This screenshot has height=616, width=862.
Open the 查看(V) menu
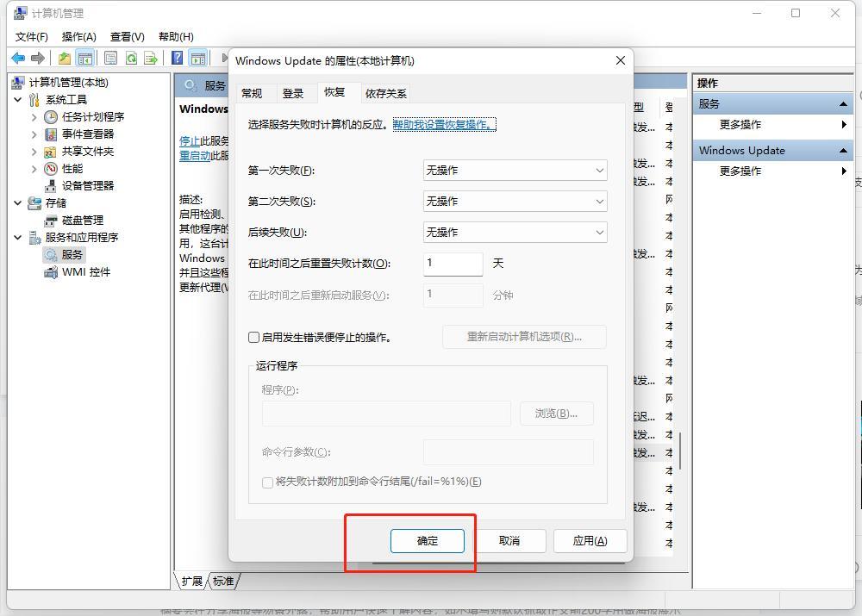click(127, 37)
